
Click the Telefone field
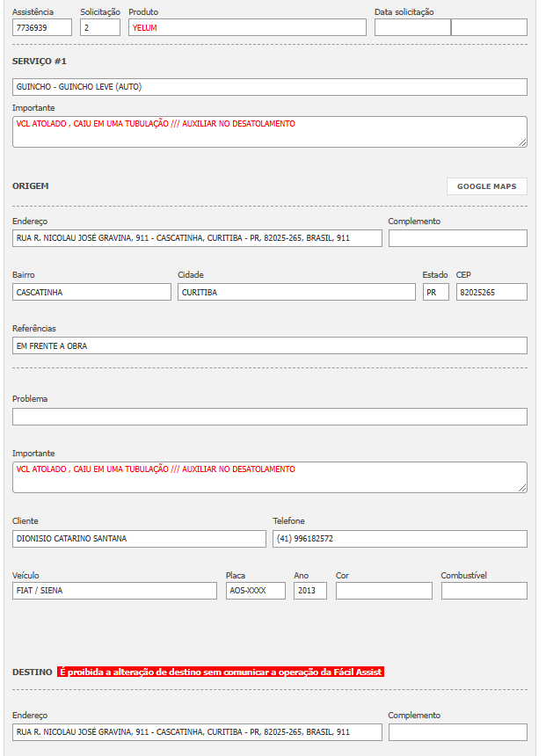[x=399, y=539]
